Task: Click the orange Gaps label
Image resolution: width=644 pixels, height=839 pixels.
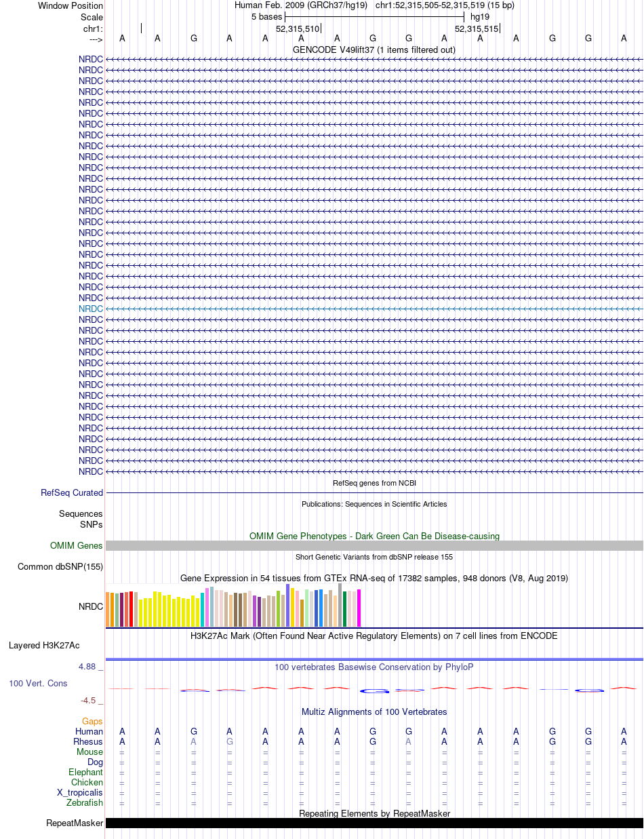Action: pyautogui.click(x=92, y=722)
